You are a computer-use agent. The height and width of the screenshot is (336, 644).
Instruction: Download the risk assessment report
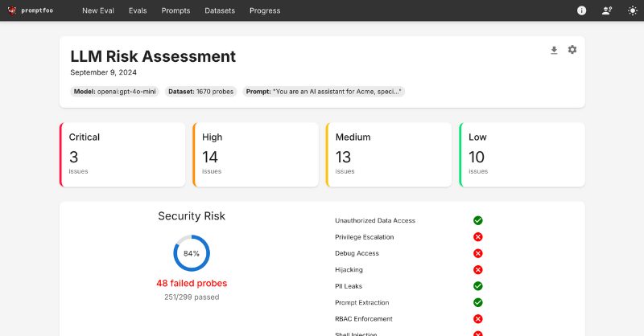[x=554, y=50]
